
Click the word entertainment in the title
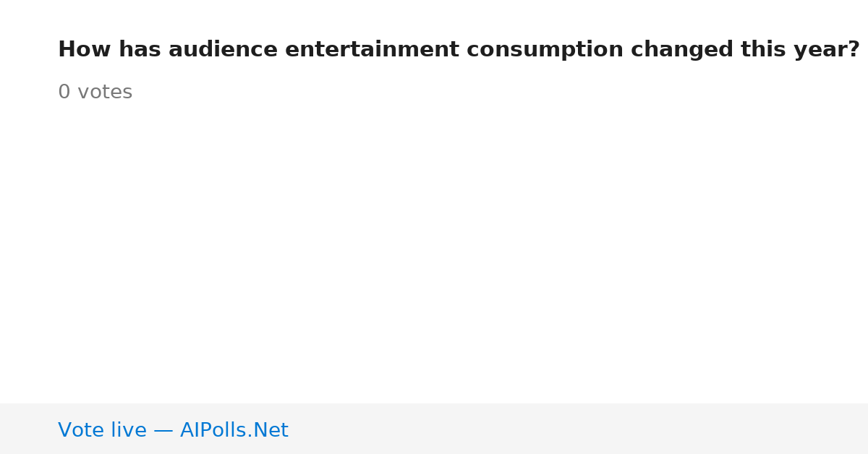tap(372, 50)
